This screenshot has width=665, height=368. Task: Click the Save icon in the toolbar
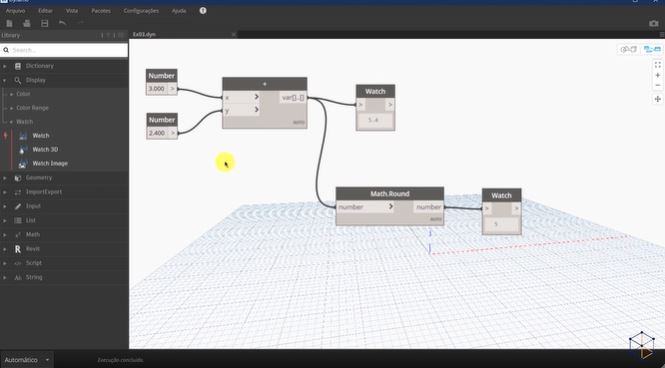pyautogui.click(x=45, y=23)
